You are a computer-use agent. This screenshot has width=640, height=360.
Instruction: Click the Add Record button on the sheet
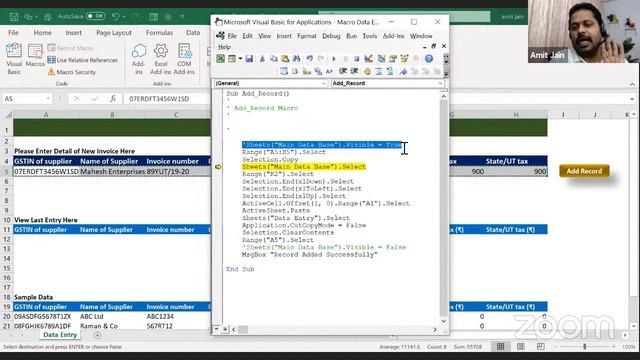(584, 171)
